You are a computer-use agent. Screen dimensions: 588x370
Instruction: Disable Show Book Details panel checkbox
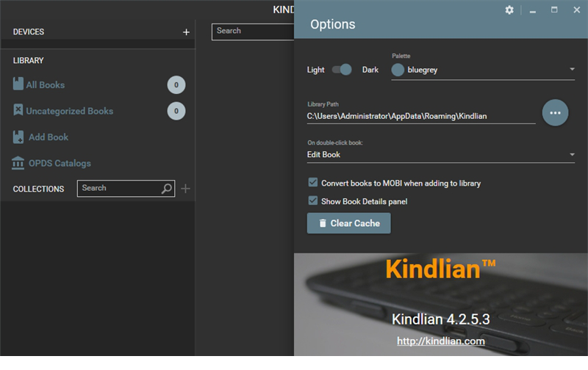[x=312, y=201]
